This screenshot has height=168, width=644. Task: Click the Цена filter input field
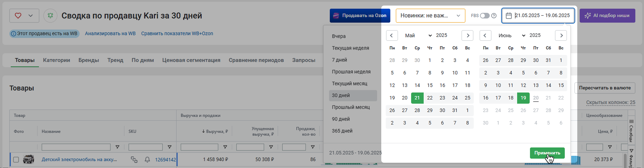594,147
